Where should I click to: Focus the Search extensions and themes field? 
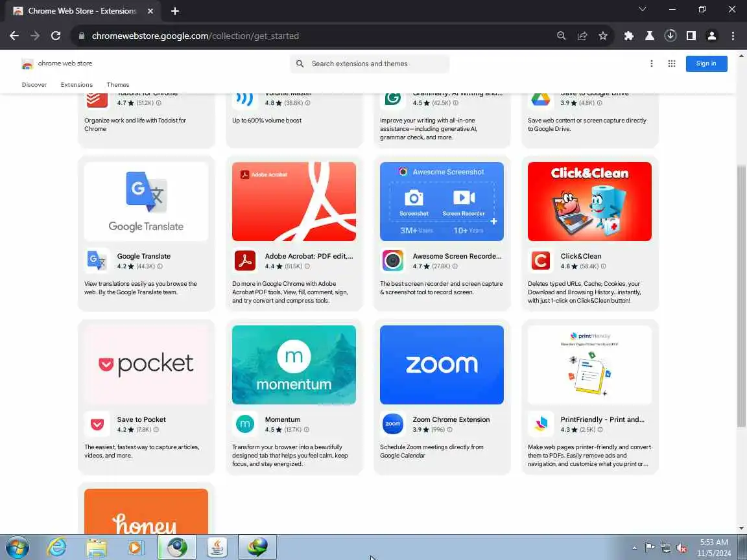(x=370, y=64)
